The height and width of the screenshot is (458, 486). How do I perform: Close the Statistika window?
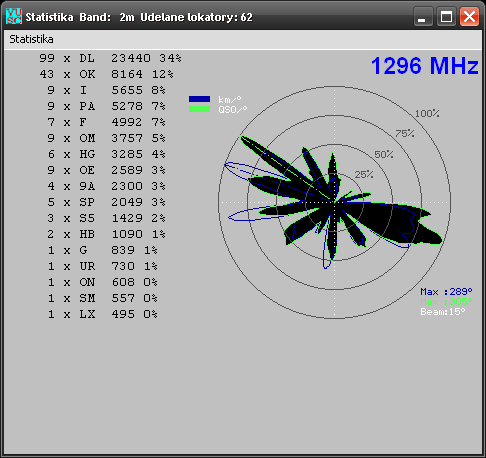pyautogui.click(x=469, y=16)
